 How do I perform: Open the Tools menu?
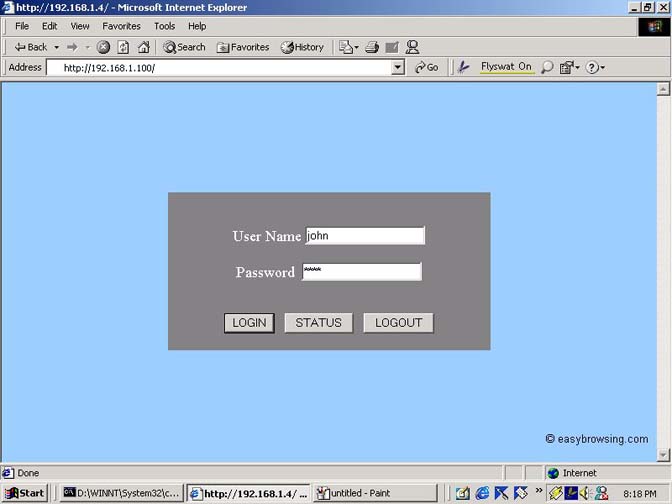[164, 26]
